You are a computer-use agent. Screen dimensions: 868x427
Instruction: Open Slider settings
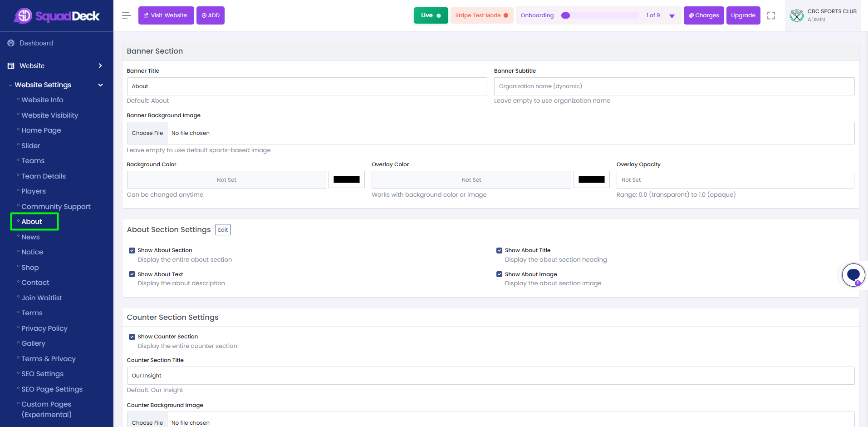31,146
